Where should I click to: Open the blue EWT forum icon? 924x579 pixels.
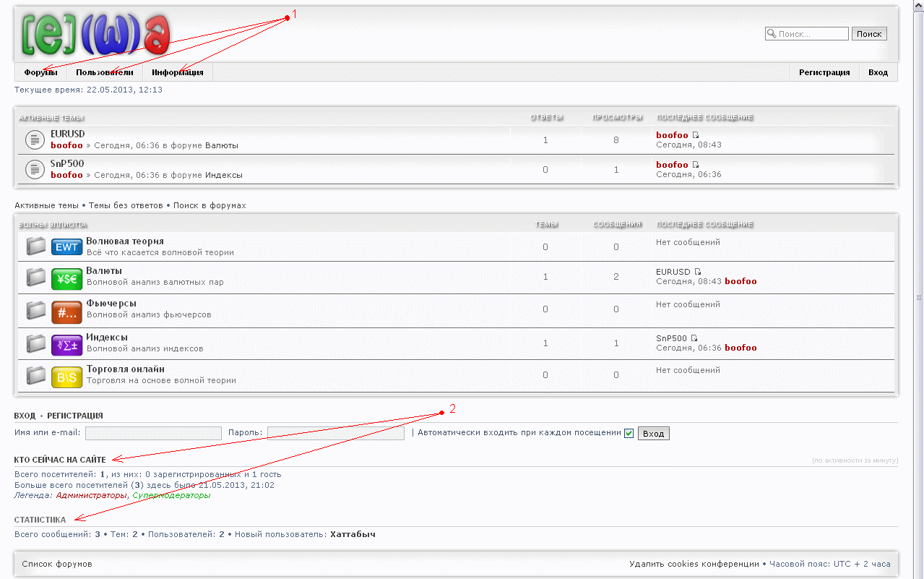coord(66,247)
